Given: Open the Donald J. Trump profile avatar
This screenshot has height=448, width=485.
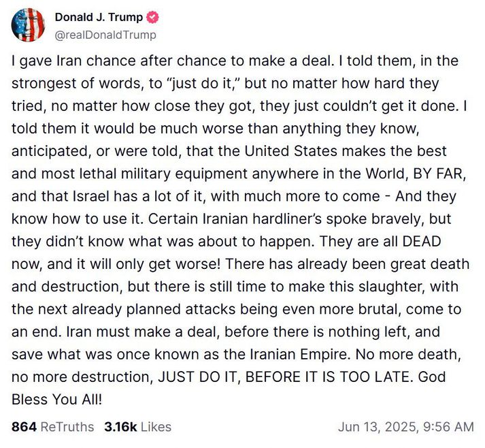Looking at the screenshot, I should pos(28,25).
